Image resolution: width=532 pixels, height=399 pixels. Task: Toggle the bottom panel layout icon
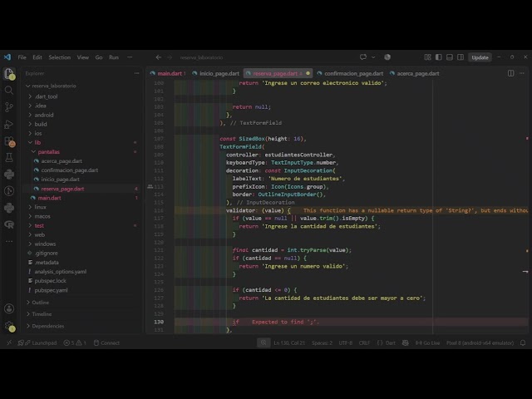click(449, 57)
